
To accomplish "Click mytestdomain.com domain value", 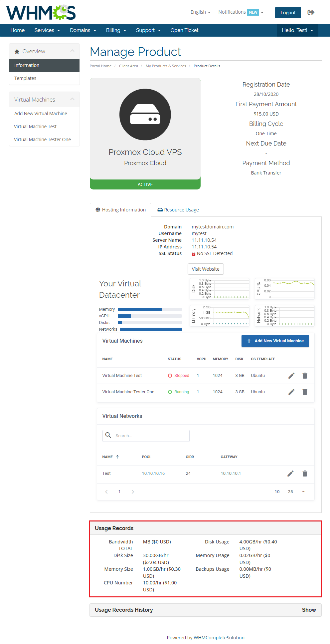I will (x=213, y=227).
